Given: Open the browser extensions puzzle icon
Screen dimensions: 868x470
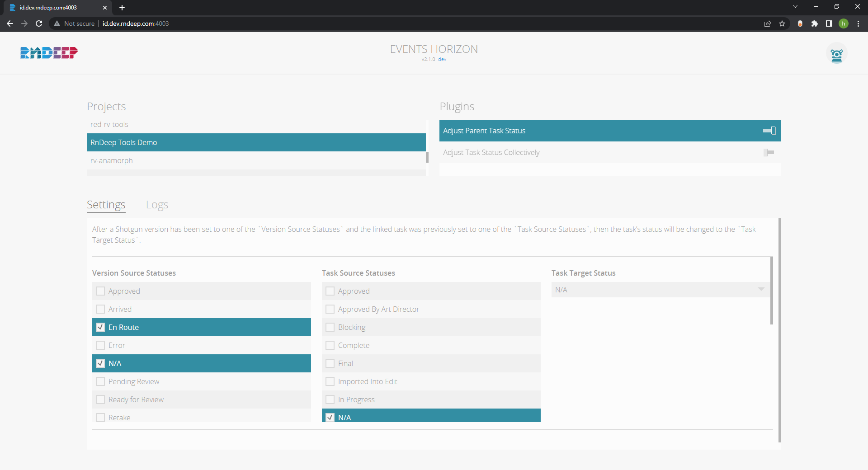Looking at the screenshot, I should coord(815,23).
